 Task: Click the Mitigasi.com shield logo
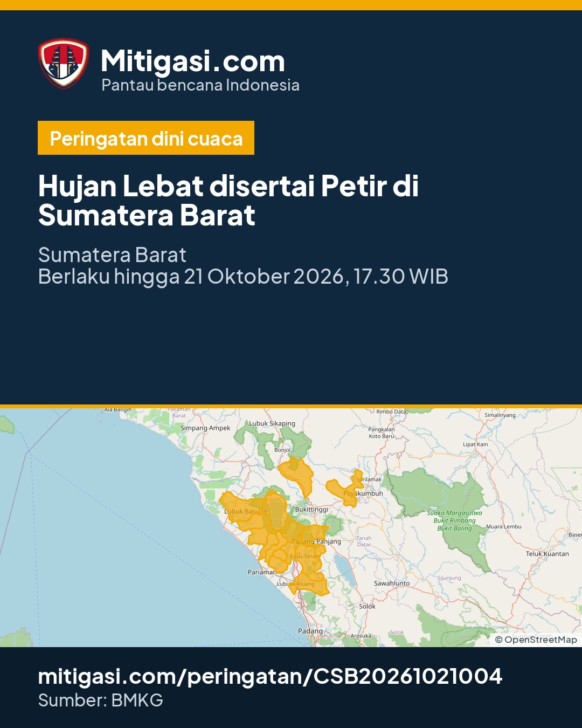tap(64, 63)
